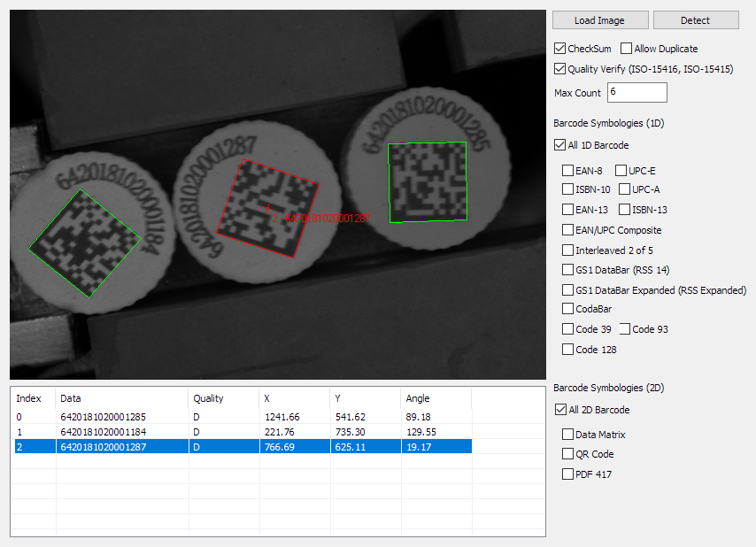
Task: Enable the EAN-8 checkbox
Action: click(567, 171)
